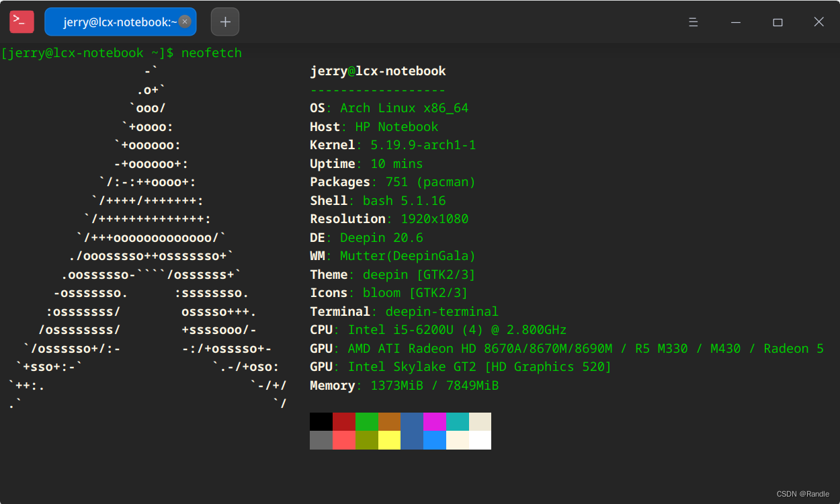
Task: Click Shell value bash 5.1.16
Action: (405, 201)
